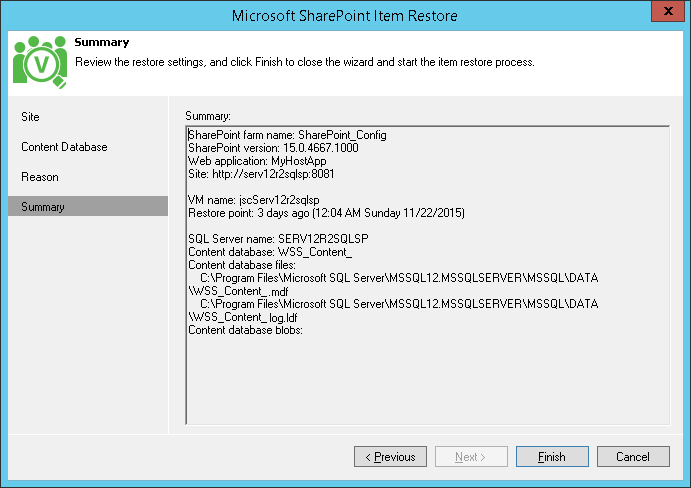Click the Finish button
The height and width of the screenshot is (488, 691).
[552, 456]
